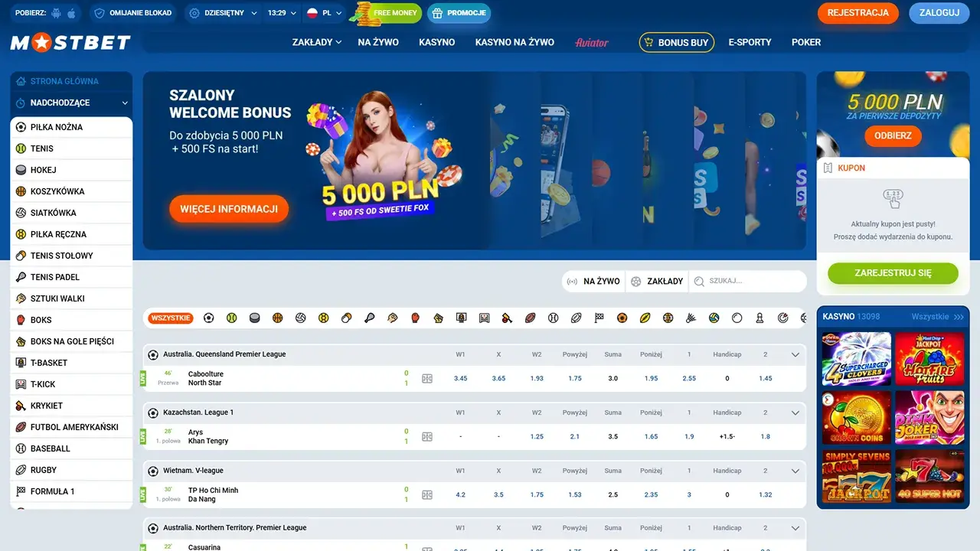Select Krykiet in the sidebar
Image resolution: width=980 pixels, height=551 pixels.
coord(71,406)
